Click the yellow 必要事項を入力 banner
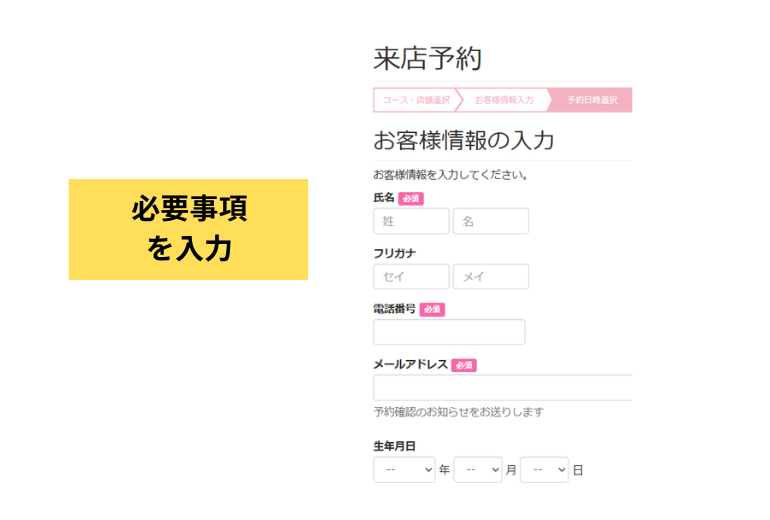770x520 pixels. (189, 229)
